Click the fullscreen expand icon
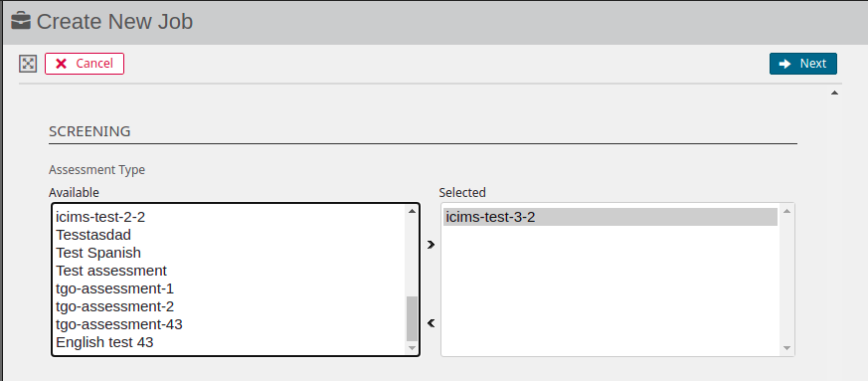The width and height of the screenshot is (868, 381). tap(28, 64)
